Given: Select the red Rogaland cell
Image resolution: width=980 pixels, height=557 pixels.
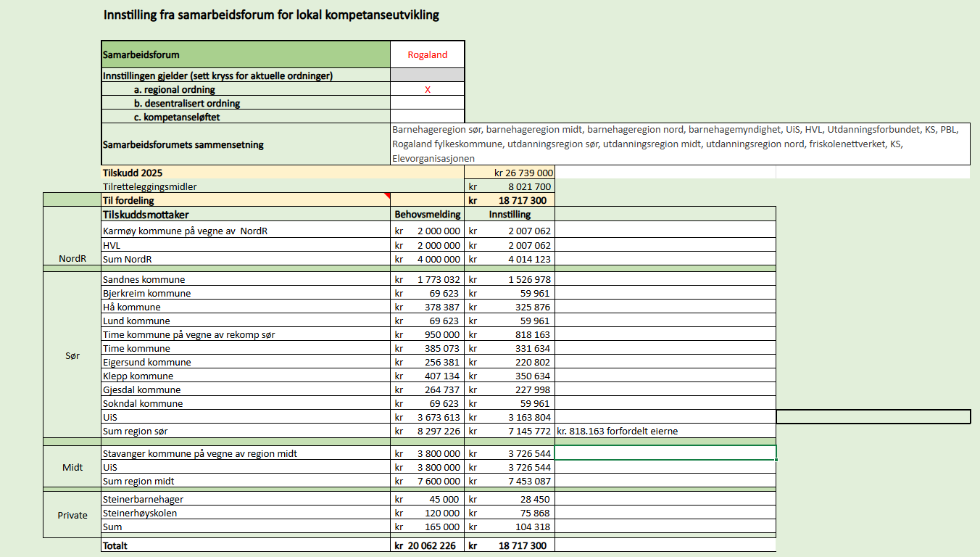Looking at the screenshot, I should [428, 54].
